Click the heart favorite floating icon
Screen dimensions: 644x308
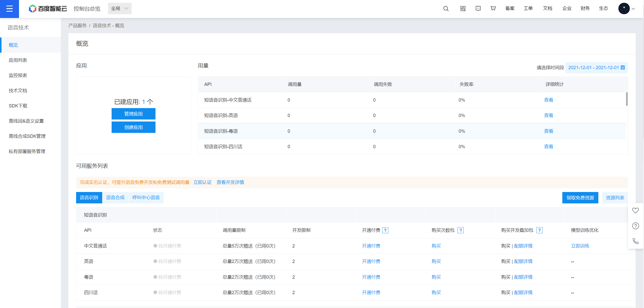(635, 210)
